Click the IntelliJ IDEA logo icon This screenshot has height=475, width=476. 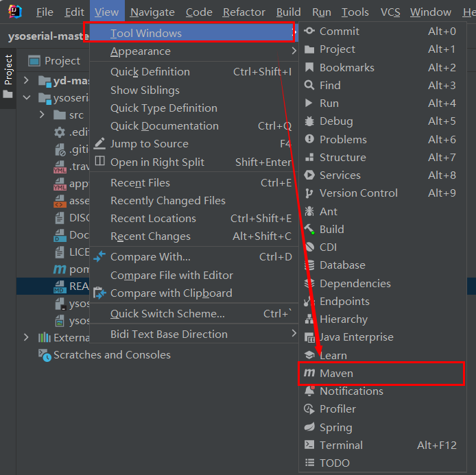[15, 12]
